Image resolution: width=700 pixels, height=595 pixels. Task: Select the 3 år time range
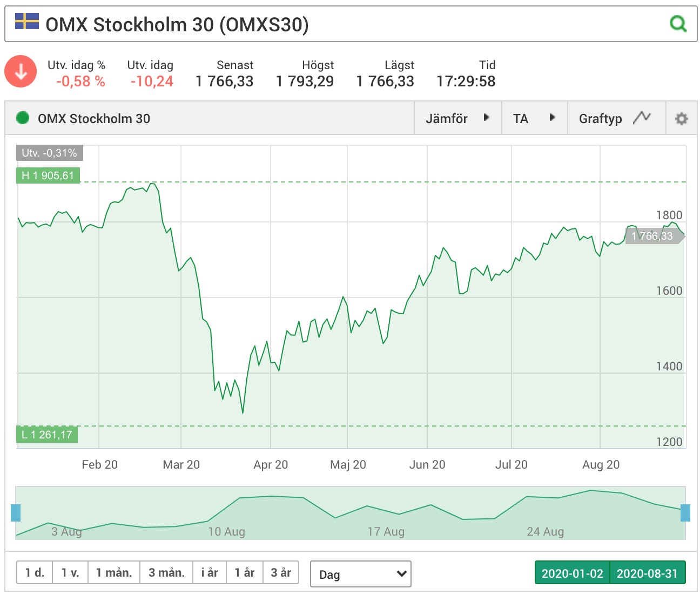tap(281, 573)
